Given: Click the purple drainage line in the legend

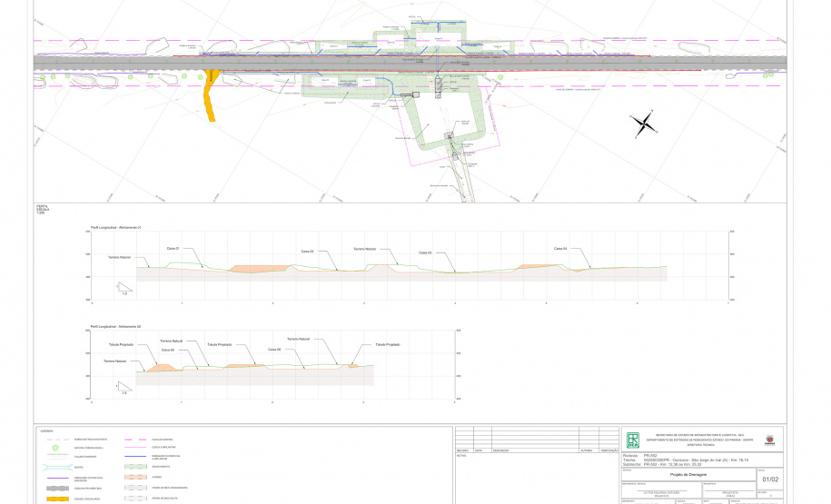Looking at the screenshot, I should tap(56, 476).
